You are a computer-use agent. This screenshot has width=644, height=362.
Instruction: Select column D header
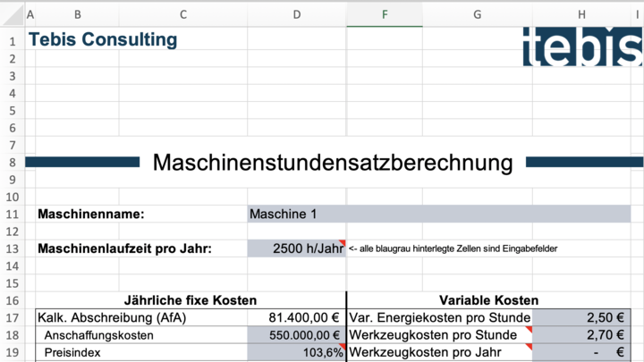point(296,15)
